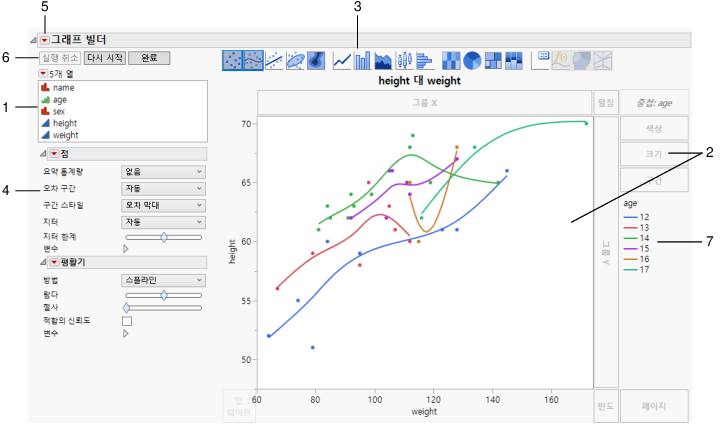Click the graph title height 대 weight

[x=419, y=81]
